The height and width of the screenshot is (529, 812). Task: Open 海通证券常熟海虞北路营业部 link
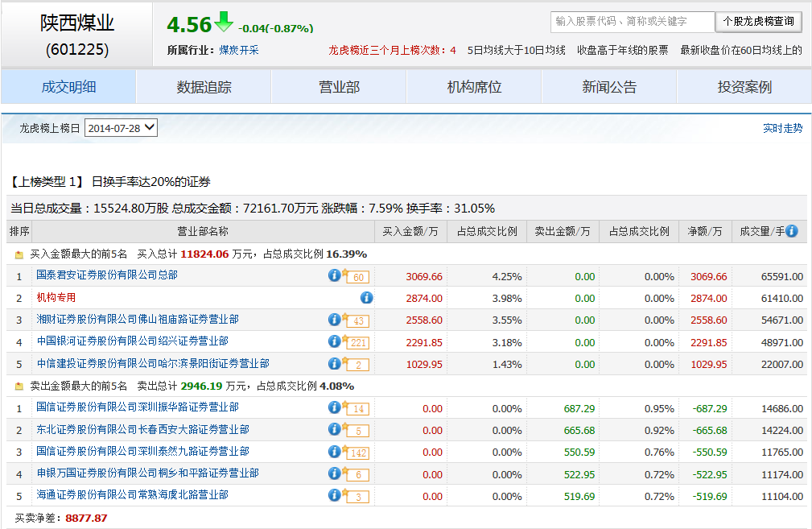coord(133,495)
